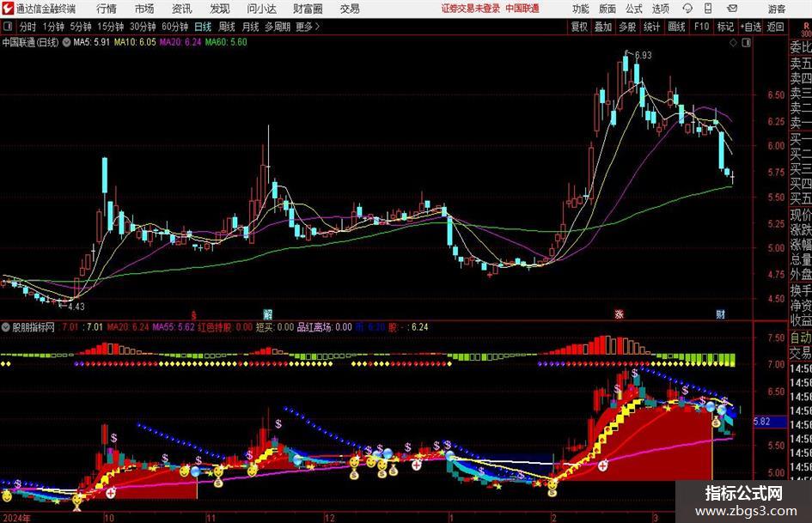Click the mobile phone icon
The image size is (812, 523).
click(x=708, y=9)
